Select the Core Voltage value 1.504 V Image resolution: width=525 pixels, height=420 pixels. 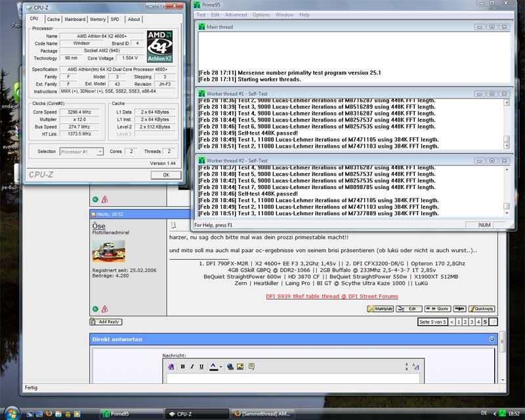point(130,58)
